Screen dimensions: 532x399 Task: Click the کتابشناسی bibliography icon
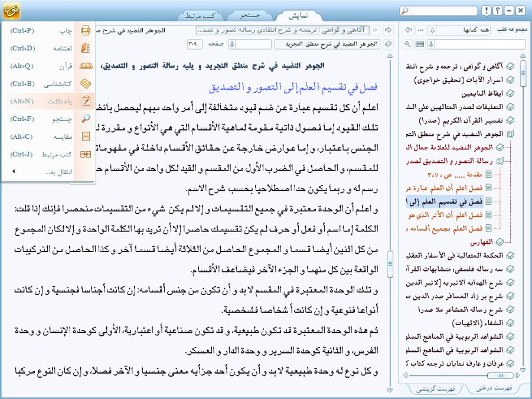click(86, 83)
